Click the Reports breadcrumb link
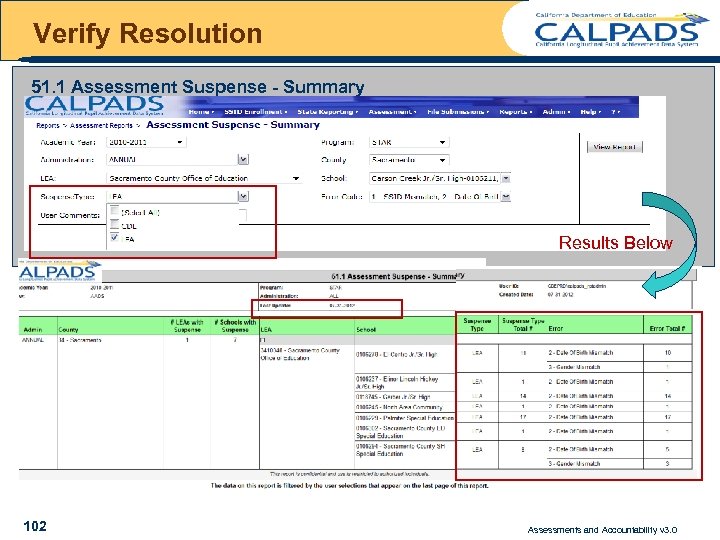 pos(48,125)
